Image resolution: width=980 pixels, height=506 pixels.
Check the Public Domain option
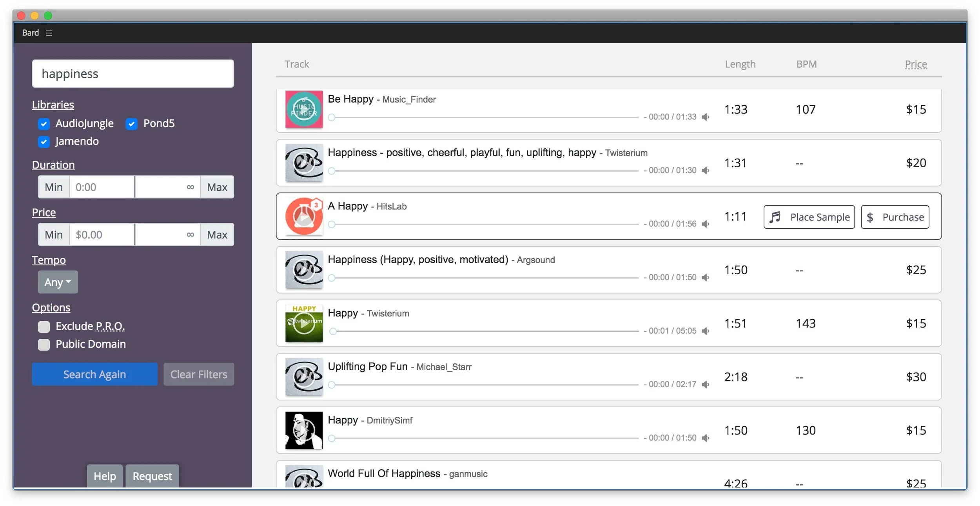pyautogui.click(x=44, y=345)
